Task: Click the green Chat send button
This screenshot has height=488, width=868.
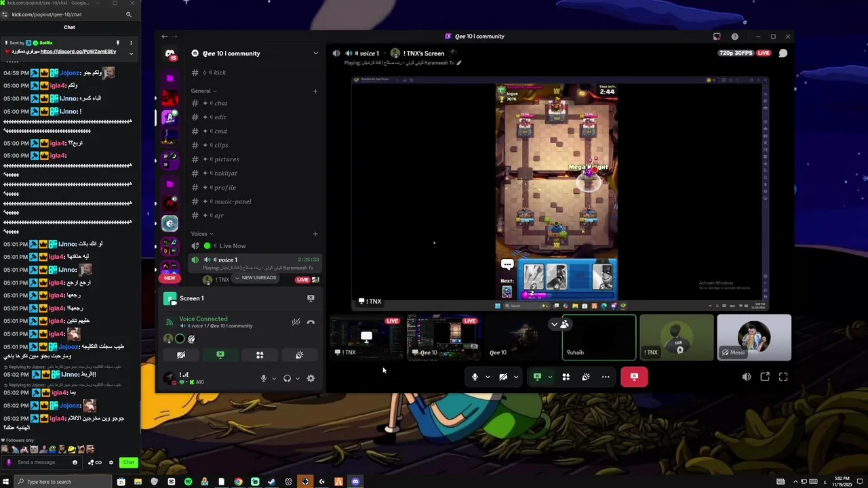Action: point(128,462)
